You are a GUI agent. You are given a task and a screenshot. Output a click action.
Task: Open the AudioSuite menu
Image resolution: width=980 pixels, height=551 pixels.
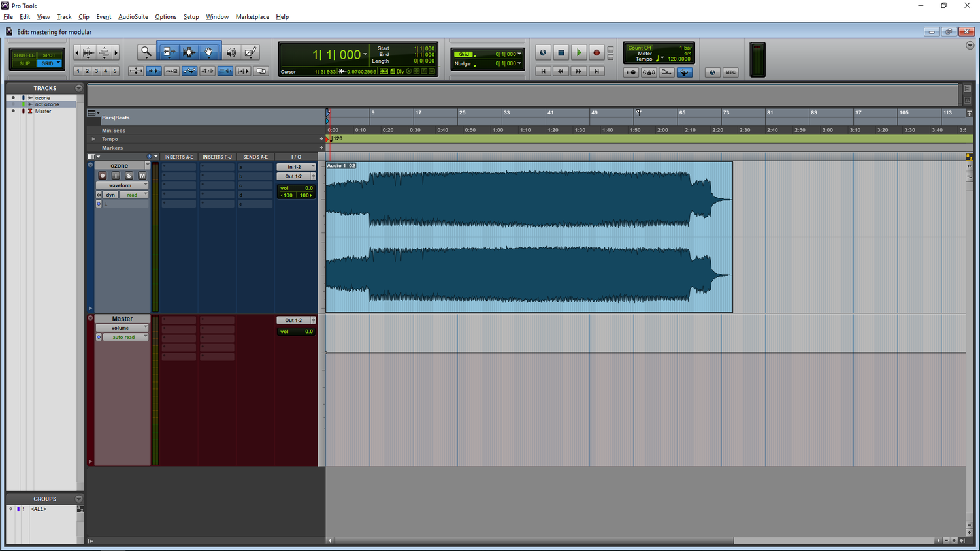[x=133, y=17]
